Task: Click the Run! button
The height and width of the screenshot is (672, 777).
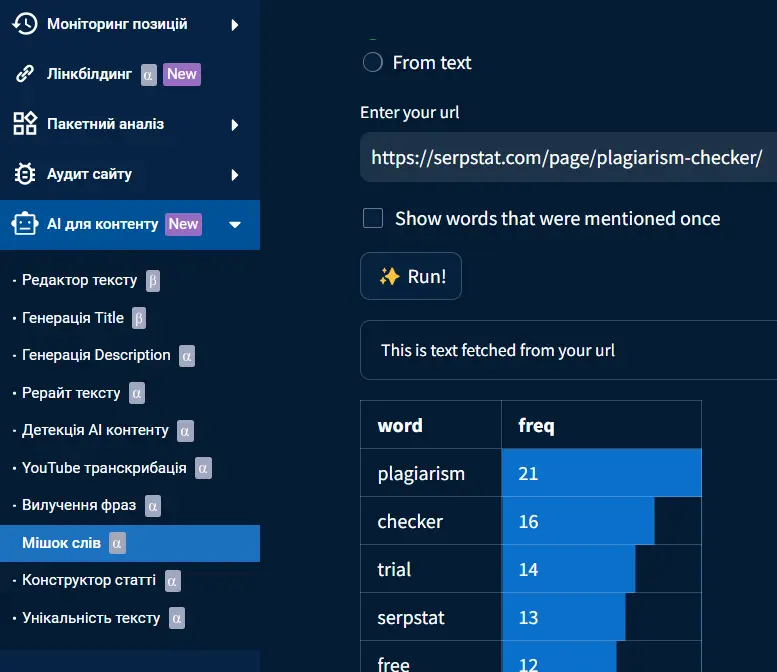Action: point(411,276)
